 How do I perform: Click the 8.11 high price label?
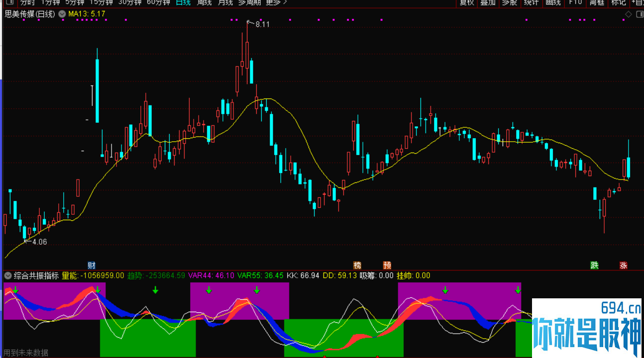pos(262,24)
